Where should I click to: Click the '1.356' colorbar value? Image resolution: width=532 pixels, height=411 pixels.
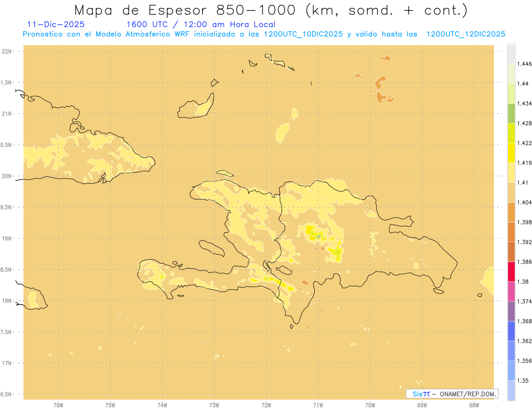524,361
